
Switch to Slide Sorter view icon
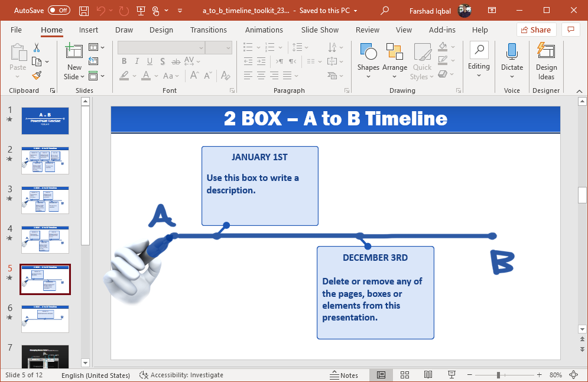[405, 375]
